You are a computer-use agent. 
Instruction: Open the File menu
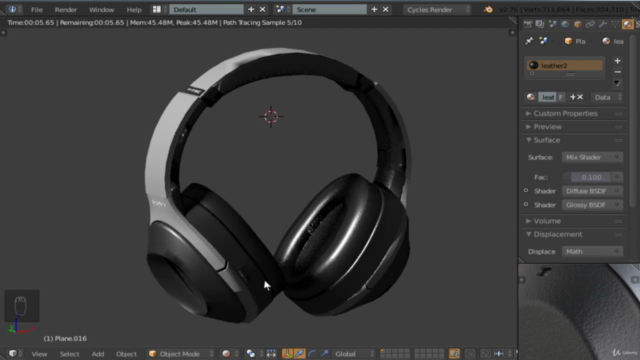pos(37,9)
